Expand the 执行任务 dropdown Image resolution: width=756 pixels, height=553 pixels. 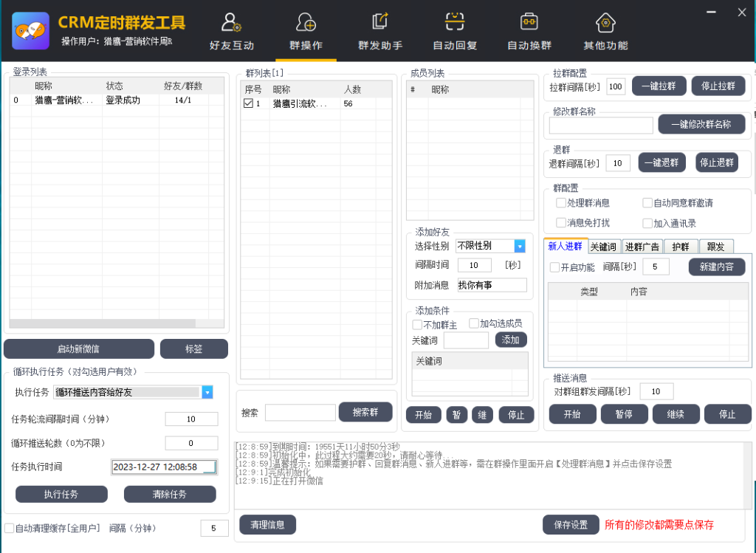[207, 392]
